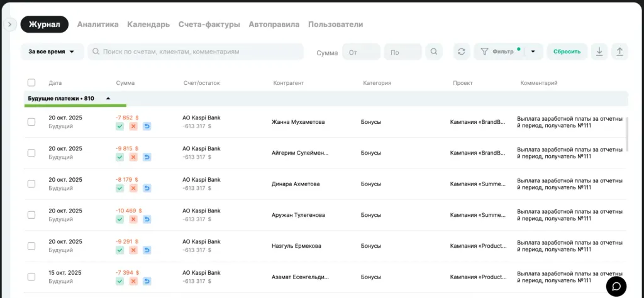Click the Комментарий column header

point(539,83)
